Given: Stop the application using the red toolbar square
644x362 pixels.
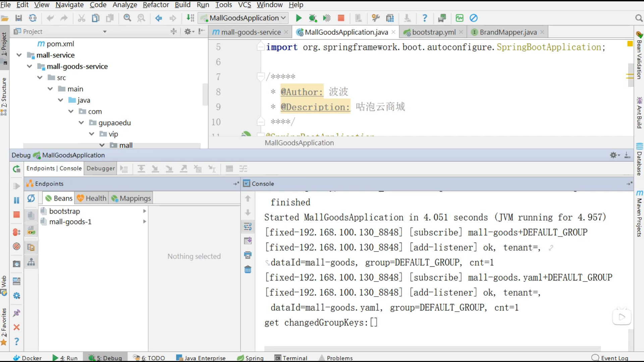Looking at the screenshot, I should point(341,18).
